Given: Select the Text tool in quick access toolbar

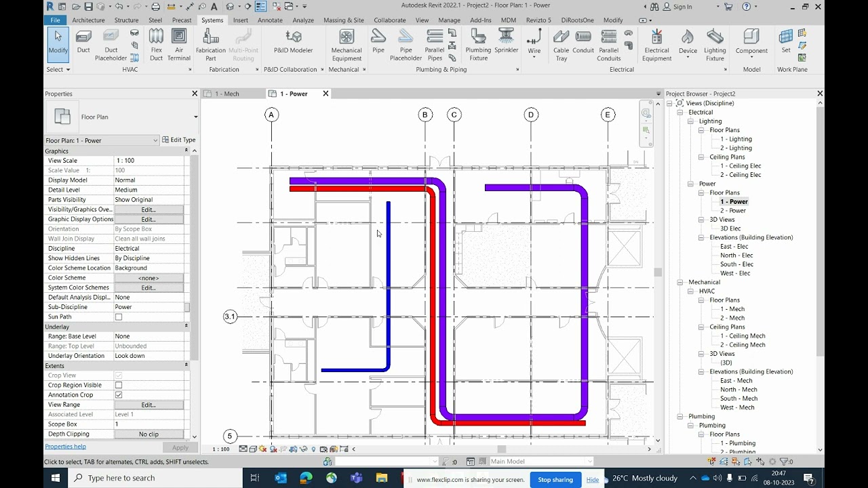Looking at the screenshot, I should click(x=214, y=7).
